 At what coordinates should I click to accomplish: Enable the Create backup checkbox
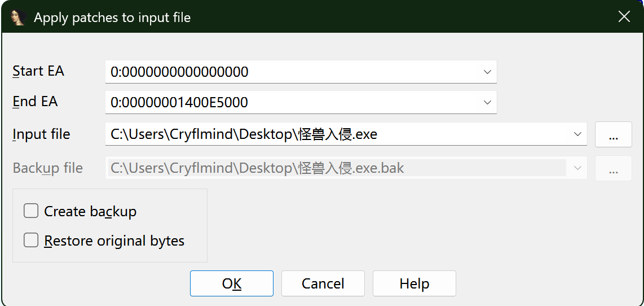(31, 211)
